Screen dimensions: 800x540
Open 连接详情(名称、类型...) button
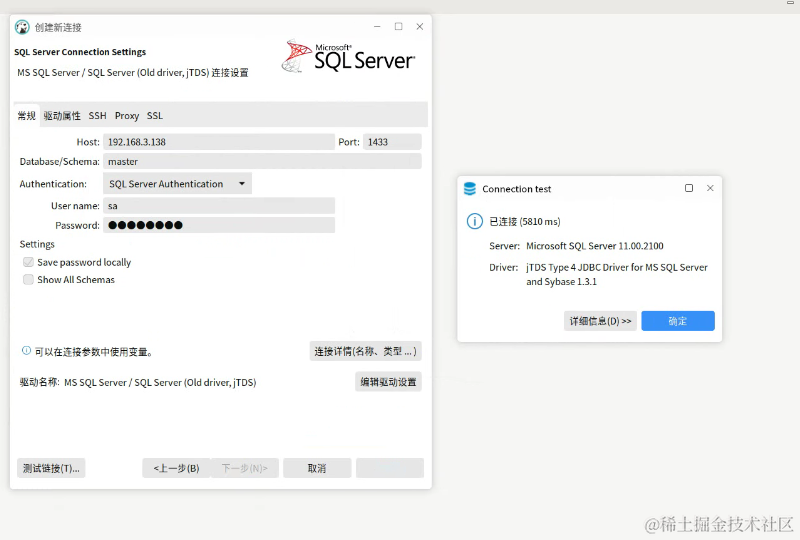(365, 351)
